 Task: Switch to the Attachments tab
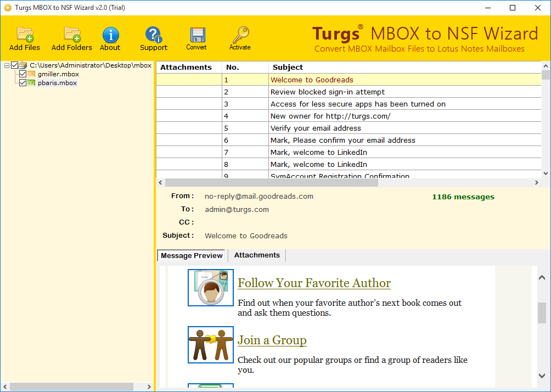[x=257, y=255]
